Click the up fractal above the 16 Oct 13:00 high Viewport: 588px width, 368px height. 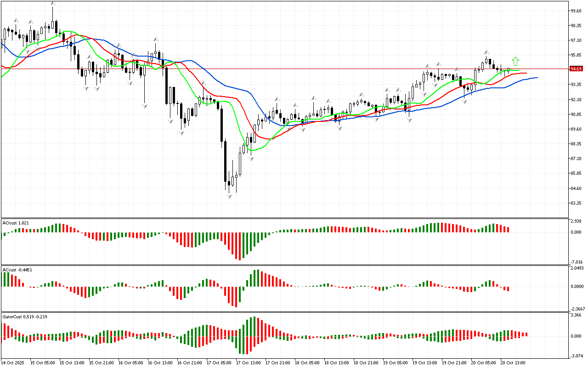pos(156,40)
